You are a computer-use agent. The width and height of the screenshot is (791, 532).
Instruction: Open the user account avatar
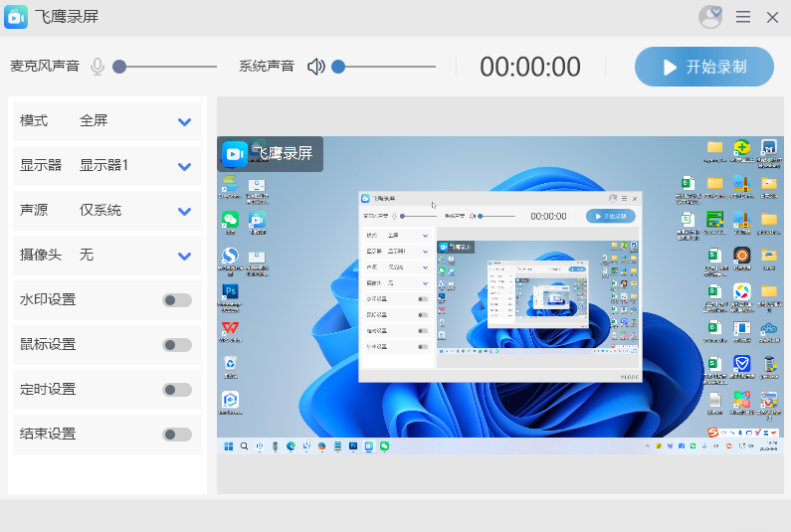[x=710, y=17]
